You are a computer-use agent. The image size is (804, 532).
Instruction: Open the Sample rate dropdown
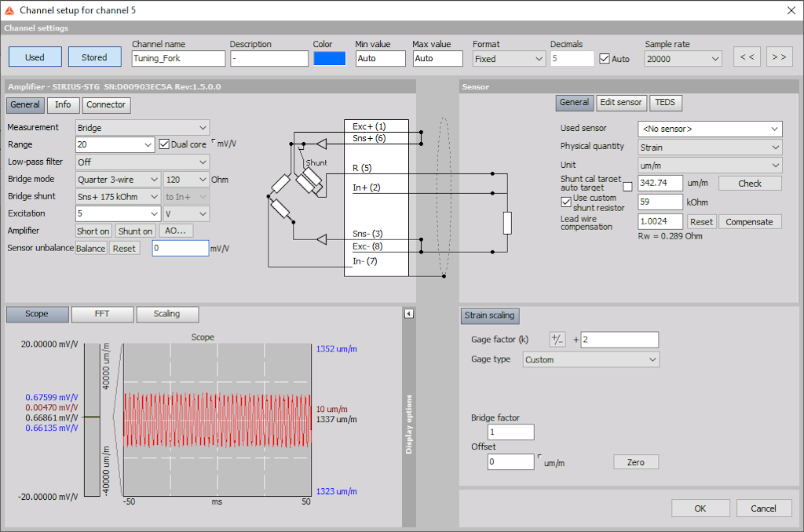683,59
